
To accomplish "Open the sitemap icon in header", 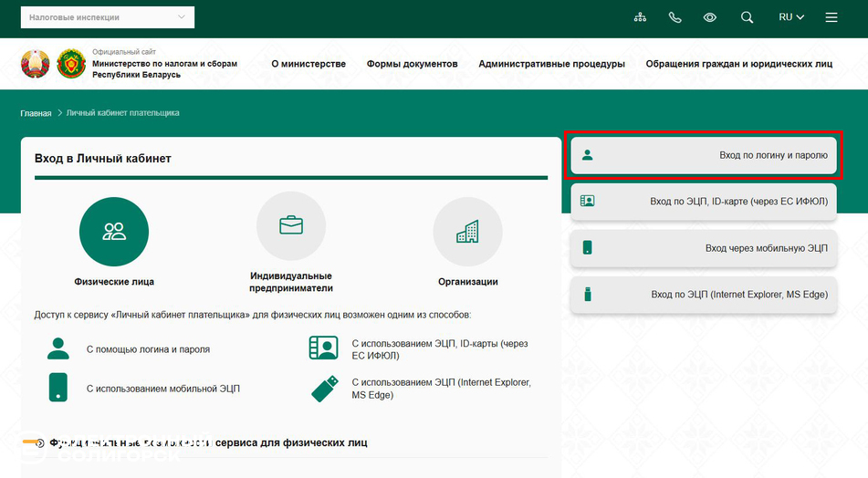I will pyautogui.click(x=640, y=17).
